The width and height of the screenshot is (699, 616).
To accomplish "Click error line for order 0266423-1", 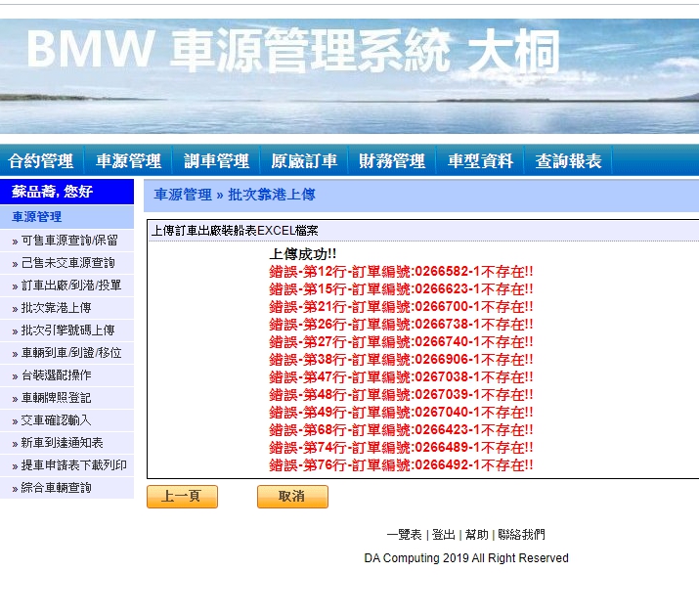I will (x=401, y=429).
